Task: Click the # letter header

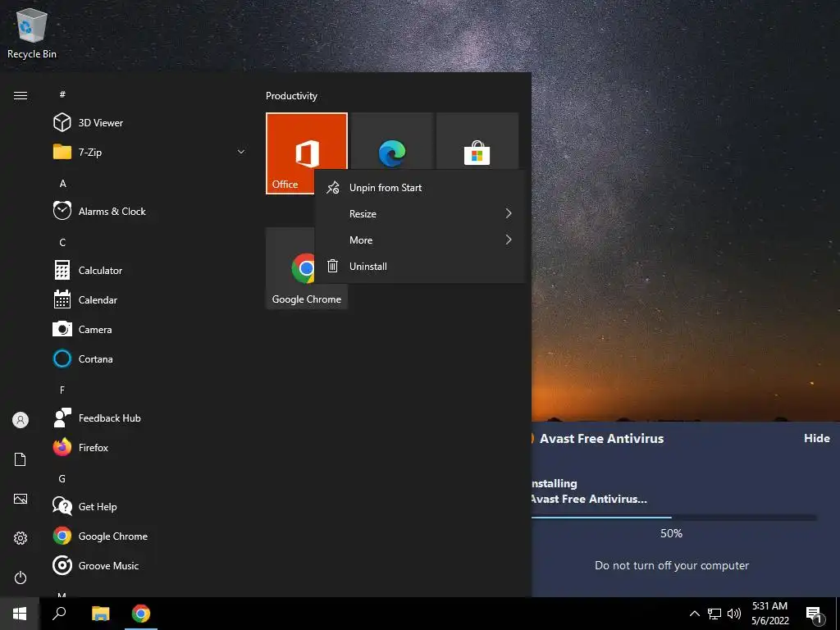Action: click(62, 94)
